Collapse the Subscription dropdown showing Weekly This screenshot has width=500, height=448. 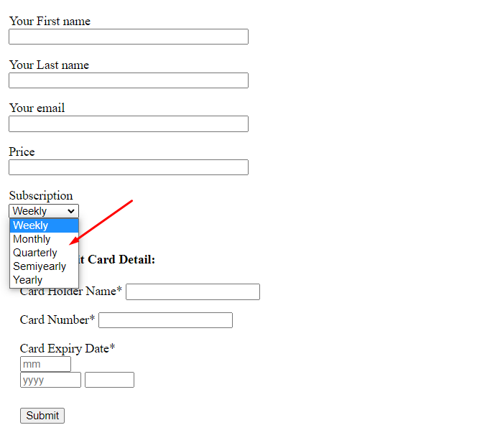44,211
